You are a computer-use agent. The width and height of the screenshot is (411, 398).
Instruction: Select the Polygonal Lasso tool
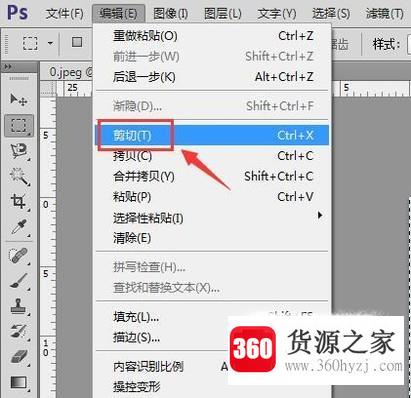18,151
